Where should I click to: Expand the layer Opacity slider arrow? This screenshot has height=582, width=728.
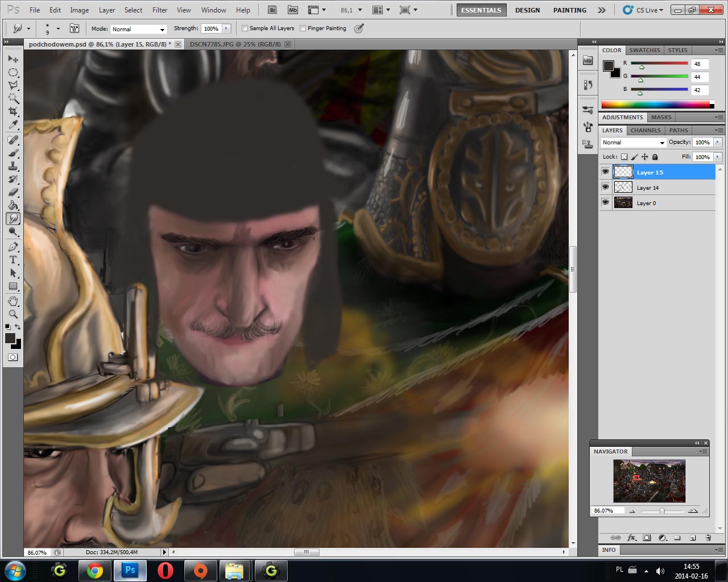coord(717,143)
